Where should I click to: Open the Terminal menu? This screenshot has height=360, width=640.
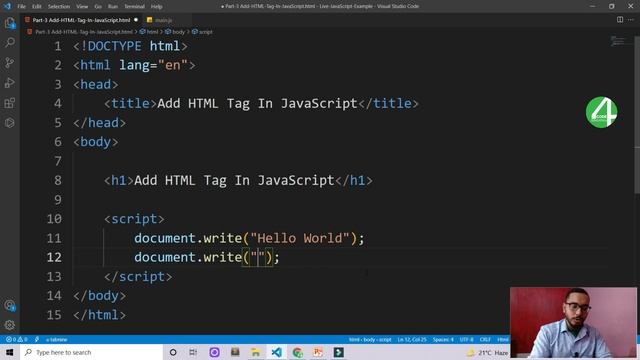coord(134,7)
